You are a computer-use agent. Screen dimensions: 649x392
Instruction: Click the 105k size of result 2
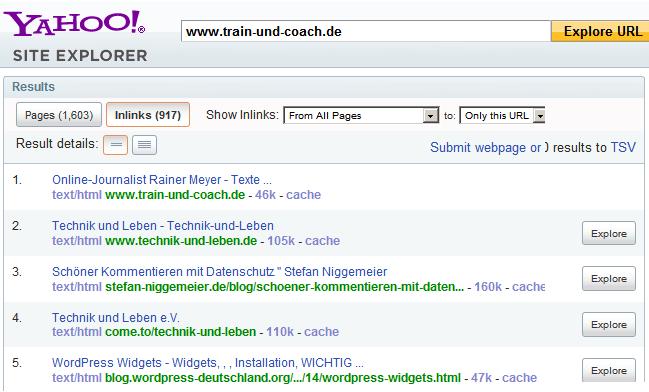tap(281, 240)
